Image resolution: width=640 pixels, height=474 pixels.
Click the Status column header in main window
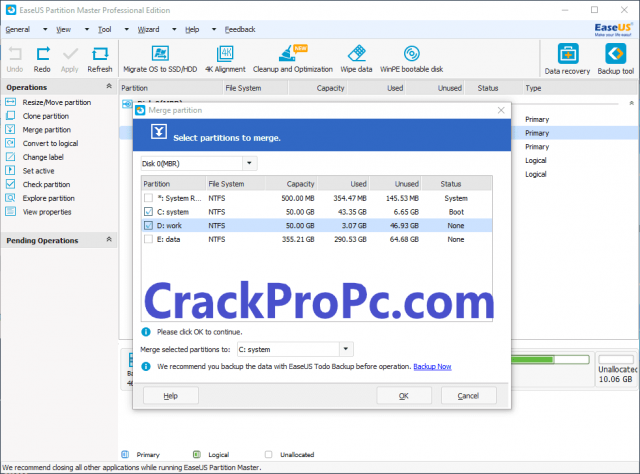(x=493, y=88)
